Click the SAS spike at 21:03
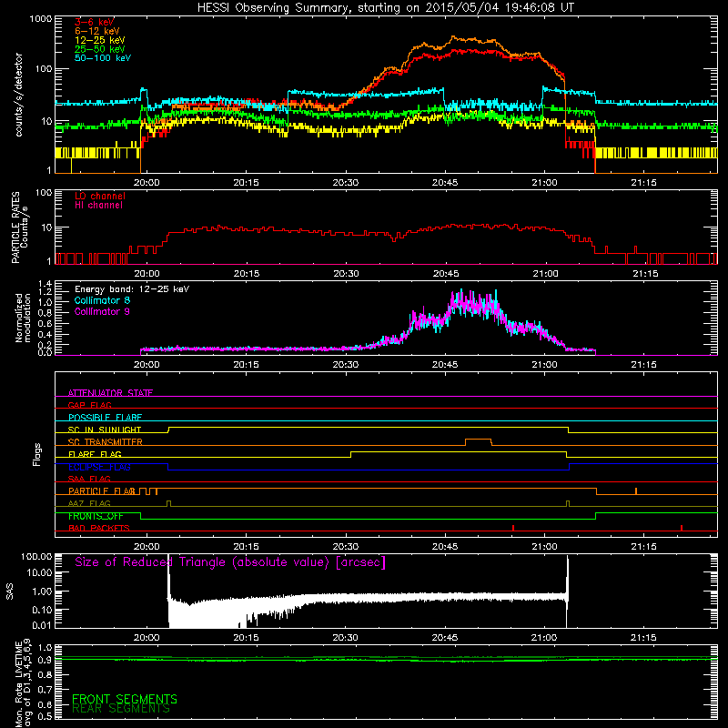Screen dimensions: 728x728 point(567,591)
